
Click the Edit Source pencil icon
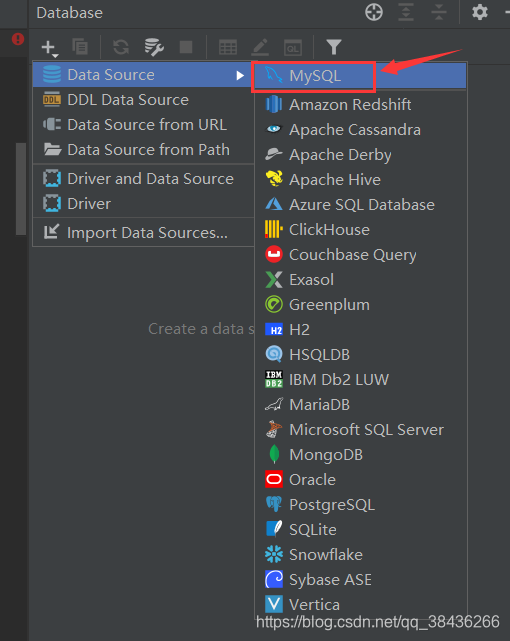(260, 47)
